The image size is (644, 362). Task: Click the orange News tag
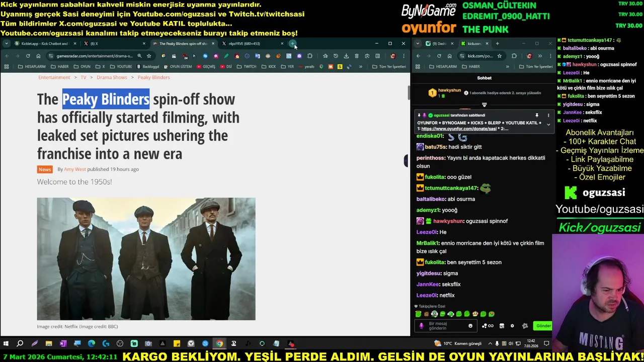point(45,169)
